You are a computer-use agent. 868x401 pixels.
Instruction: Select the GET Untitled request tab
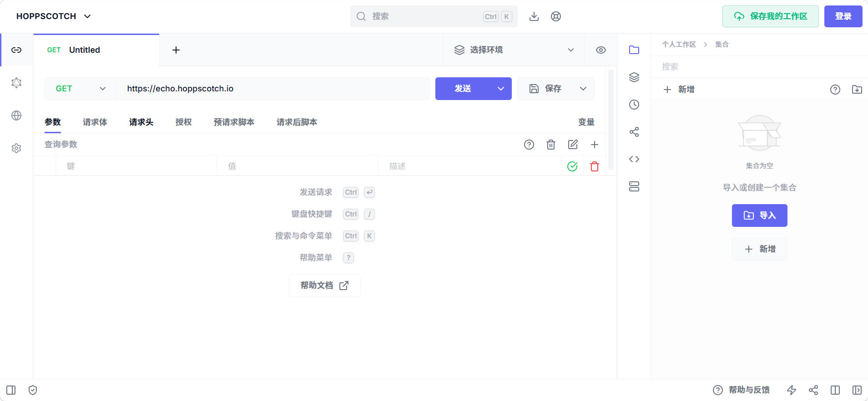click(x=96, y=50)
